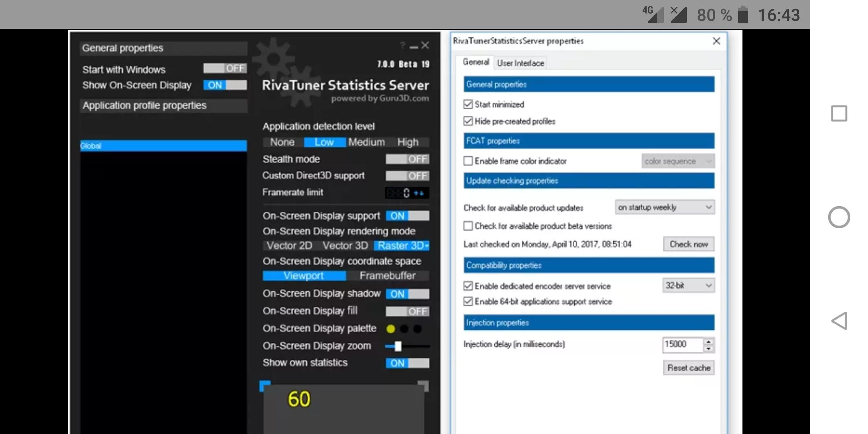This screenshot has width=868, height=434.
Task: Toggle the Stealth mode switch ON
Action: click(407, 159)
